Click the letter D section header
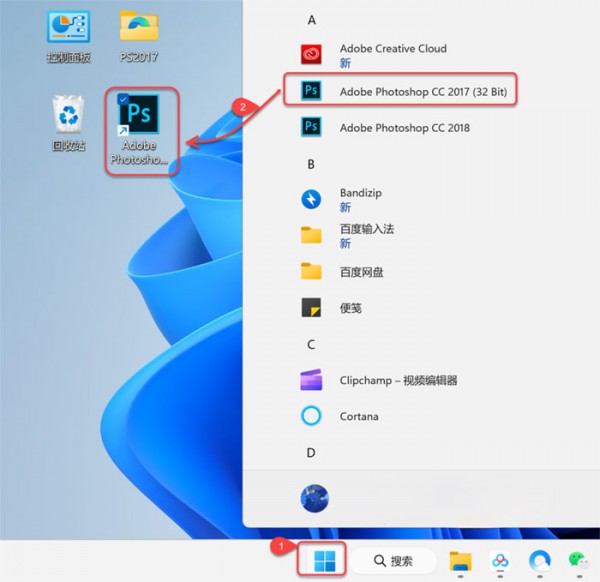 coord(311,453)
